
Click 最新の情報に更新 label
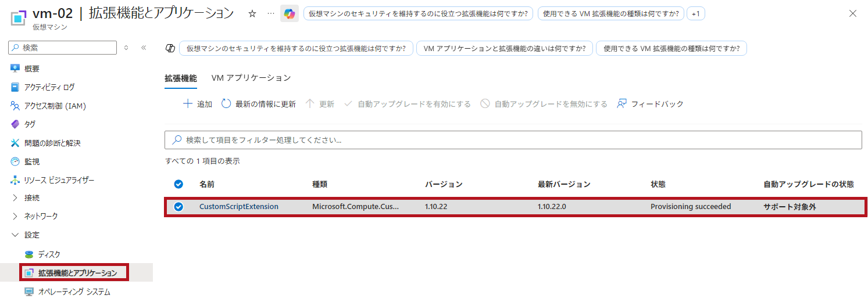click(x=266, y=104)
